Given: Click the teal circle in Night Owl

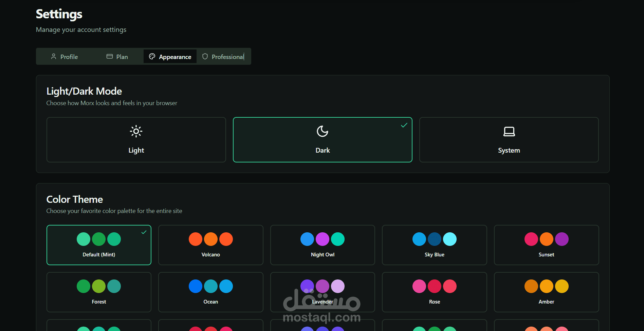Looking at the screenshot, I should 338,239.
